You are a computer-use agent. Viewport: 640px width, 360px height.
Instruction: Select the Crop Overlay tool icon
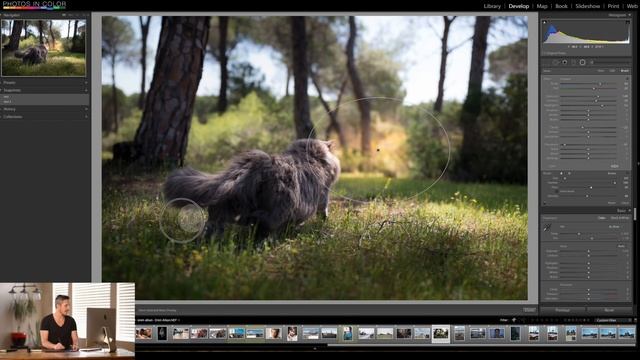click(x=556, y=62)
